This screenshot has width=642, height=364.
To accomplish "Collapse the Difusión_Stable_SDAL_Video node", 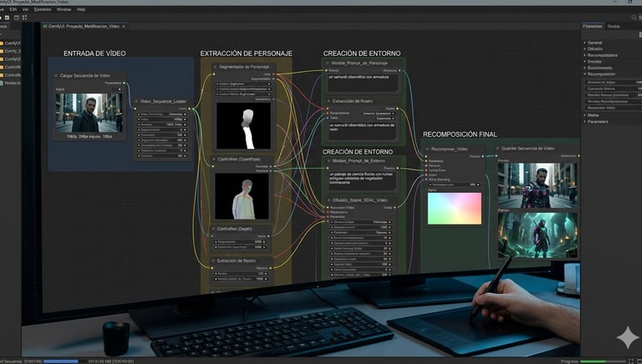I will tap(329, 200).
